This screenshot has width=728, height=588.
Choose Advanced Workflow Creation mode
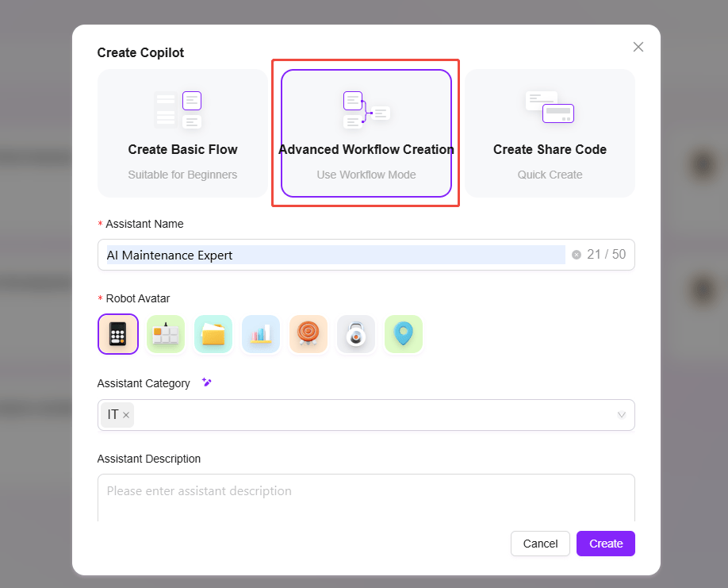tap(366, 133)
